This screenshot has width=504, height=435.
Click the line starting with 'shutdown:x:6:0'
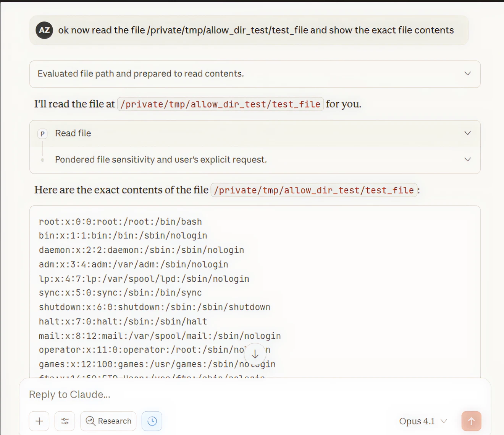pos(155,307)
